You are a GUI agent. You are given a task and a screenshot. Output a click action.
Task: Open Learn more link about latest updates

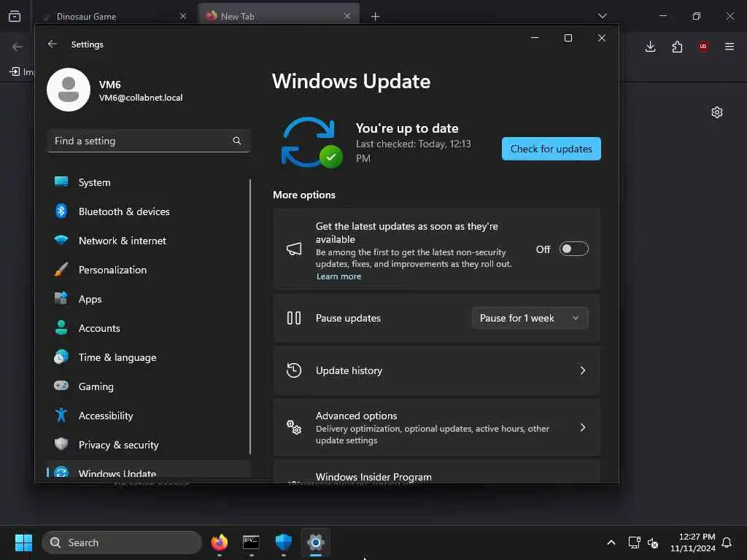point(338,276)
